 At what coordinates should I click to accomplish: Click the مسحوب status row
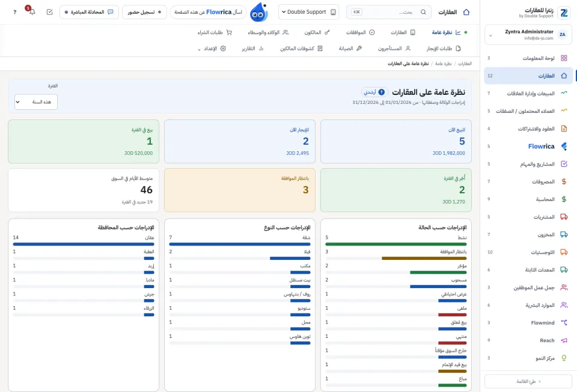pyautogui.click(x=396, y=283)
